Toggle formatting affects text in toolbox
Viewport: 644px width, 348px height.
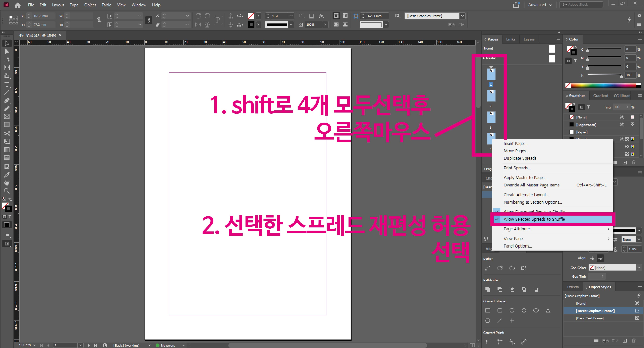[10, 217]
